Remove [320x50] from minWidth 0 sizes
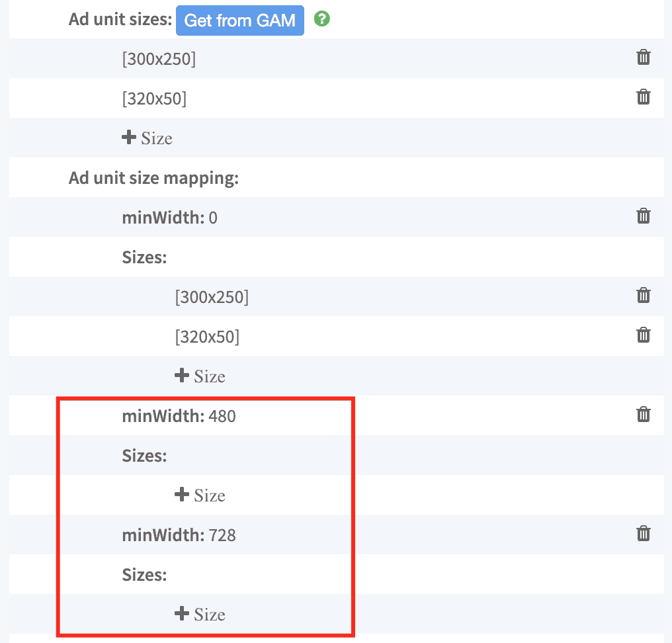This screenshot has width=672, height=643. 644,335
